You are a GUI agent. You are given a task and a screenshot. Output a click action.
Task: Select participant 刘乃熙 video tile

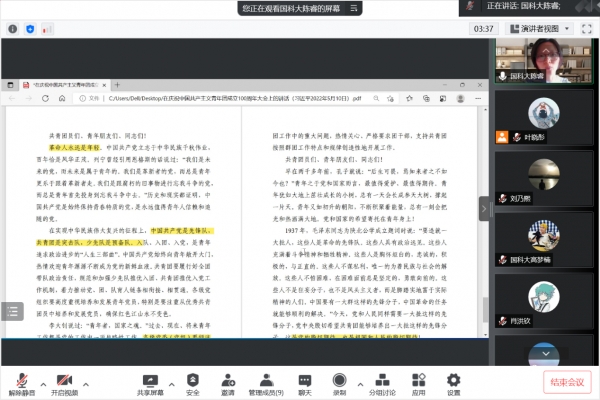[x=543, y=179]
